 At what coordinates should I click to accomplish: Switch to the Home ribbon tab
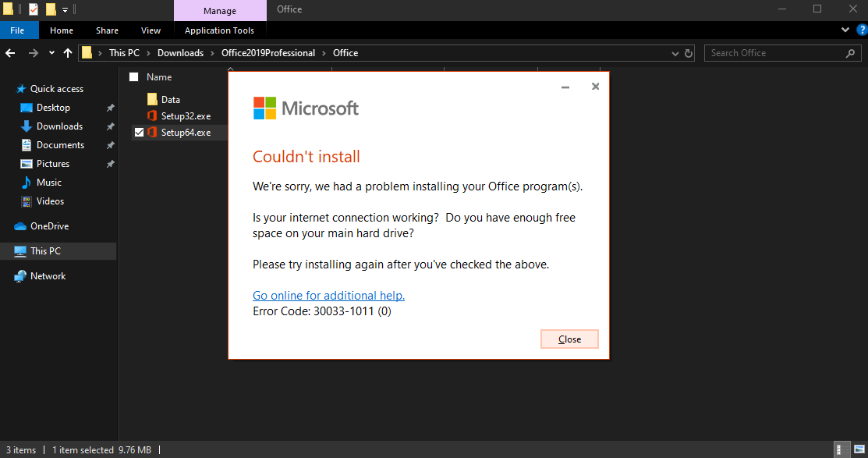click(62, 30)
